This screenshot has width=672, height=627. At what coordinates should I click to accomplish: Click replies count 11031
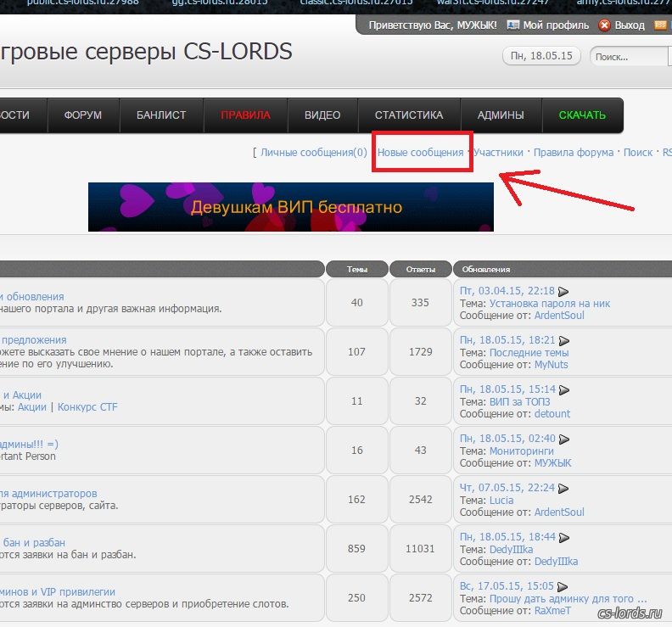pyautogui.click(x=420, y=549)
